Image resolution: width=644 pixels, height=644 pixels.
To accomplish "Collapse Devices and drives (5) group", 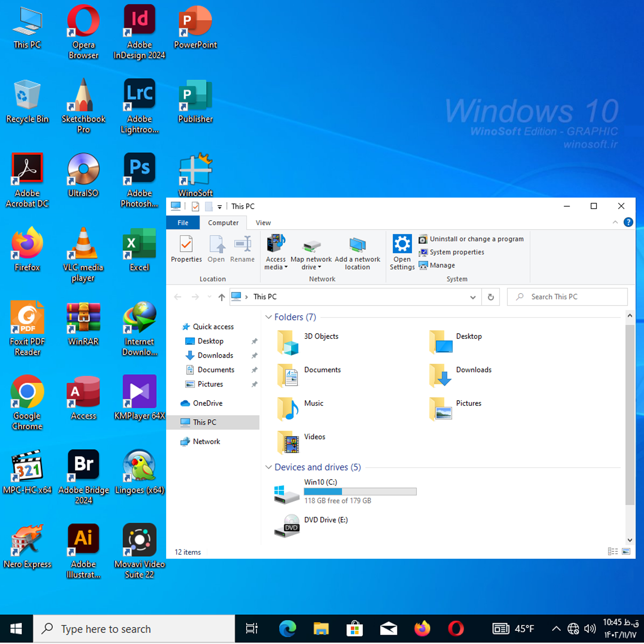I will coord(268,467).
